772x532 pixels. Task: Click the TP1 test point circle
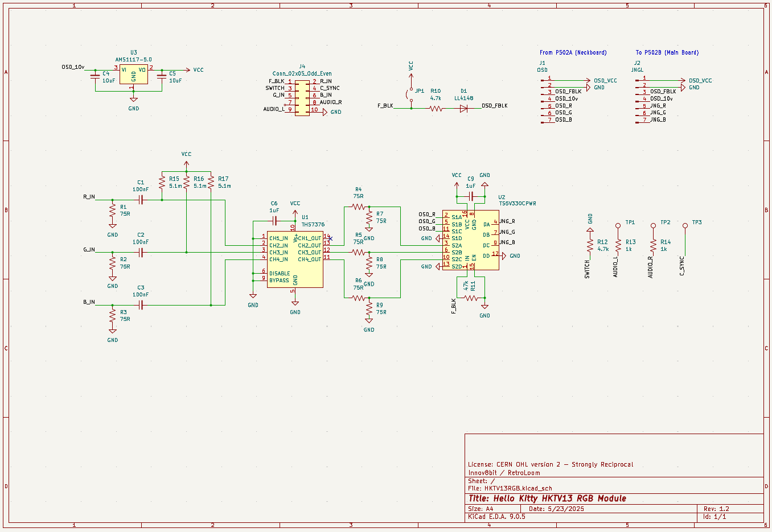[x=618, y=226]
